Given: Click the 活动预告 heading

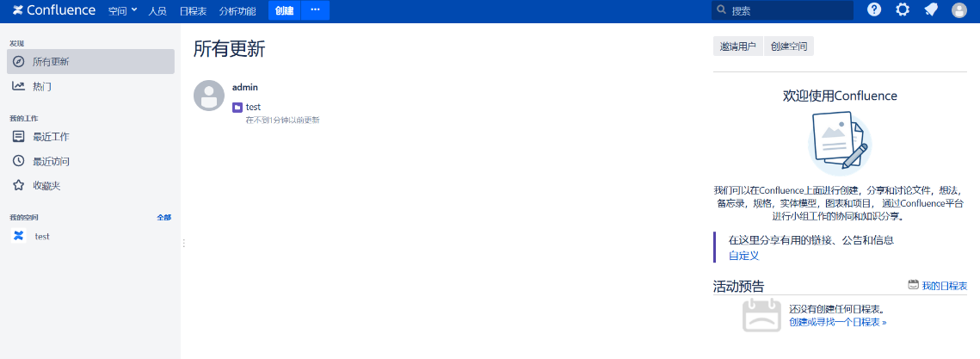Looking at the screenshot, I should 738,287.
